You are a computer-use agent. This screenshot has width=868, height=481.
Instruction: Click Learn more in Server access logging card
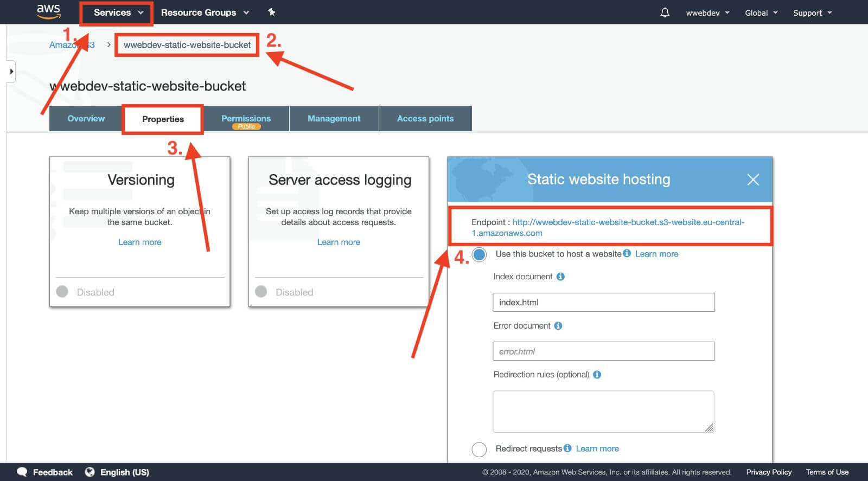coord(339,242)
